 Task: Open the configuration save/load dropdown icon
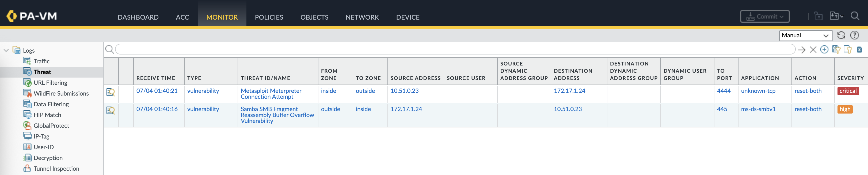836,16
